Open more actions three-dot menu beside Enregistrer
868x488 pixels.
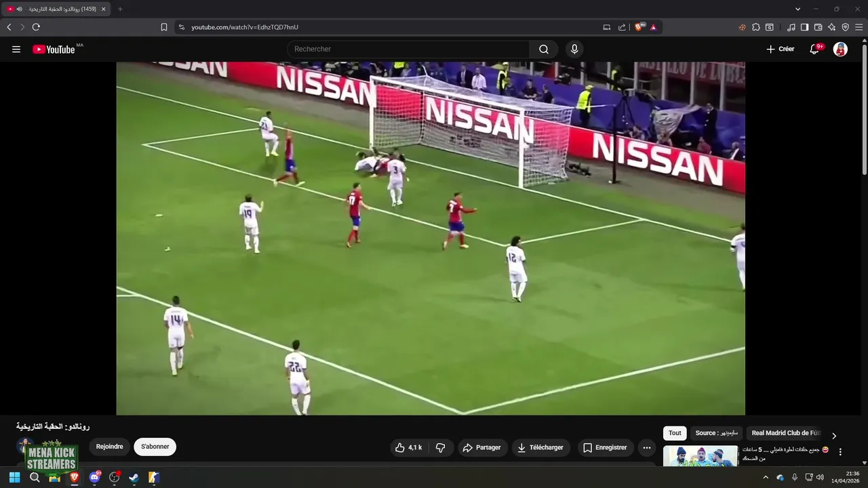tap(647, 447)
